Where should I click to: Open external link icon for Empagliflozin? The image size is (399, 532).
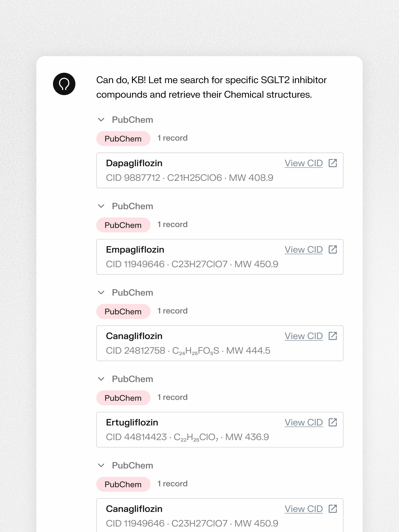(x=333, y=250)
